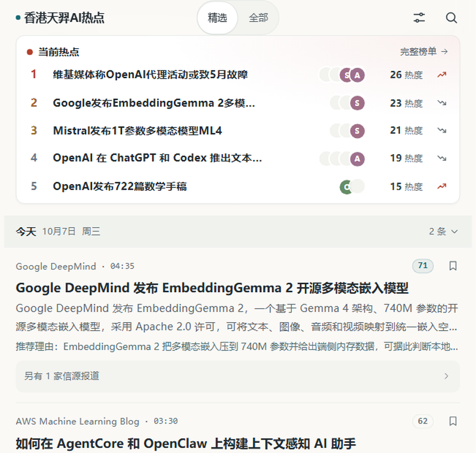The width and height of the screenshot is (476, 453).
Task: Click the falling trend arrow for ChatGPT Codex topic
Action: (441, 158)
